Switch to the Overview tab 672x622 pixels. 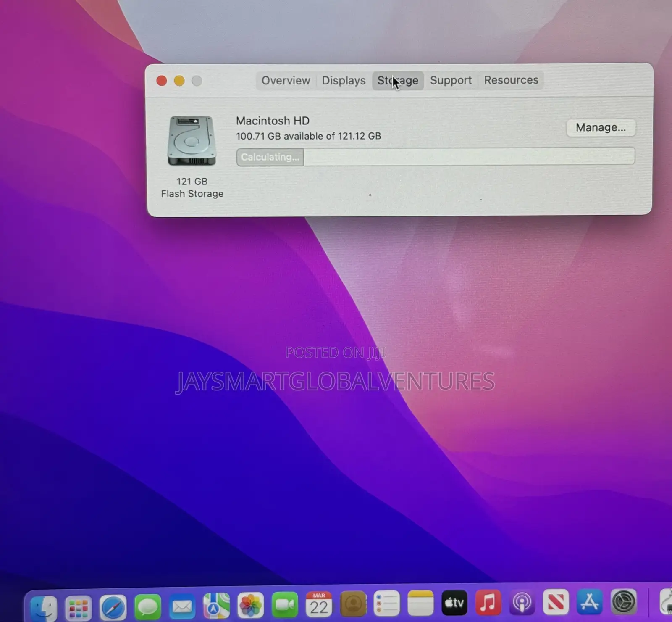point(286,80)
